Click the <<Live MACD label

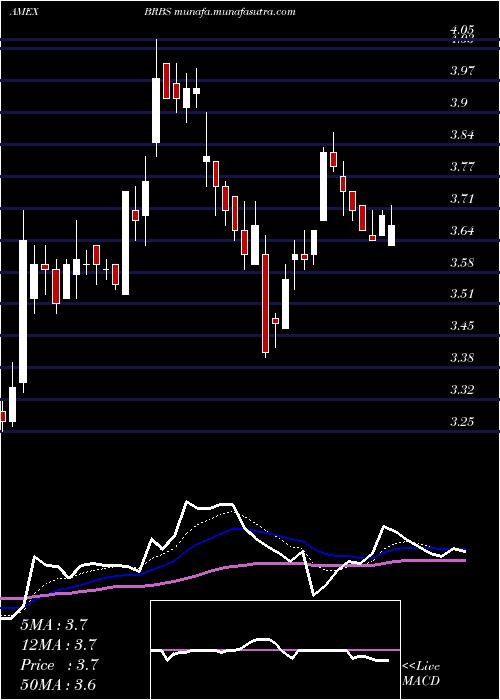coord(421,674)
